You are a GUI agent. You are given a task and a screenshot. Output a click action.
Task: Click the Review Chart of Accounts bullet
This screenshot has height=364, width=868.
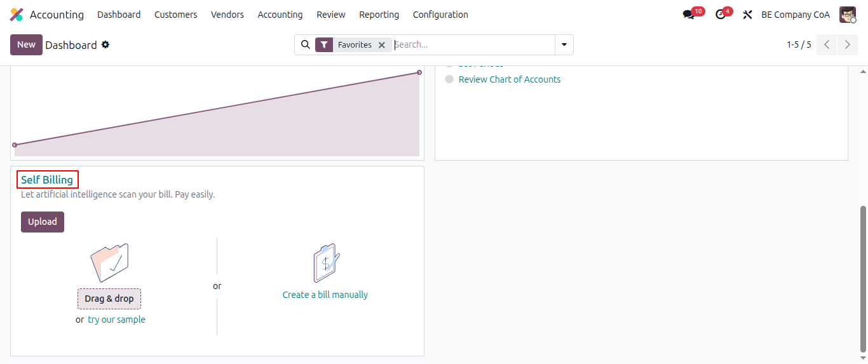pyautogui.click(x=450, y=79)
